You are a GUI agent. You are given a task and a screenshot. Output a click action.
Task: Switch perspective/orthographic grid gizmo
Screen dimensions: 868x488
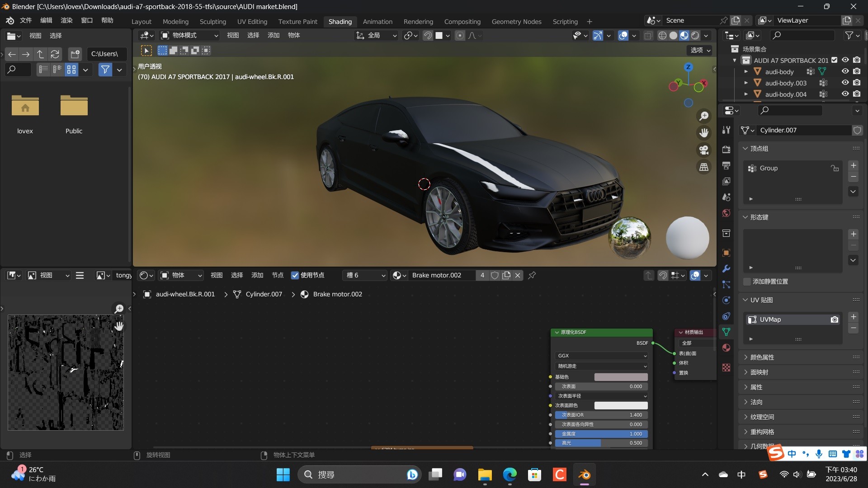[704, 167]
